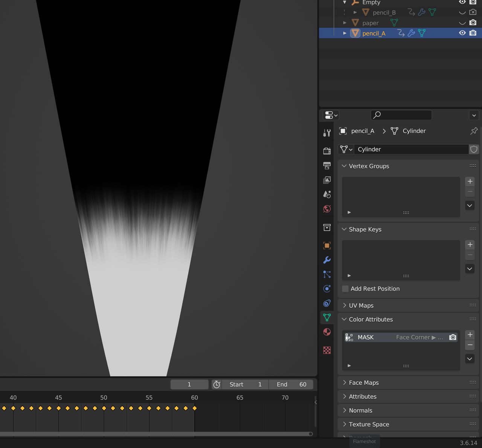Screen dimensions: 482x448
Task: Expand the Normals panel
Action: 360,410
